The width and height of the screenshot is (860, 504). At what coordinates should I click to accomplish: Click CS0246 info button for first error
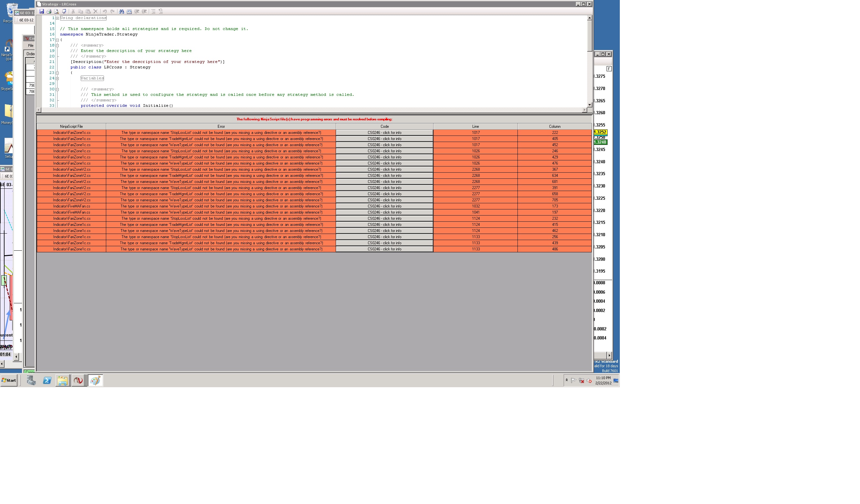point(384,133)
